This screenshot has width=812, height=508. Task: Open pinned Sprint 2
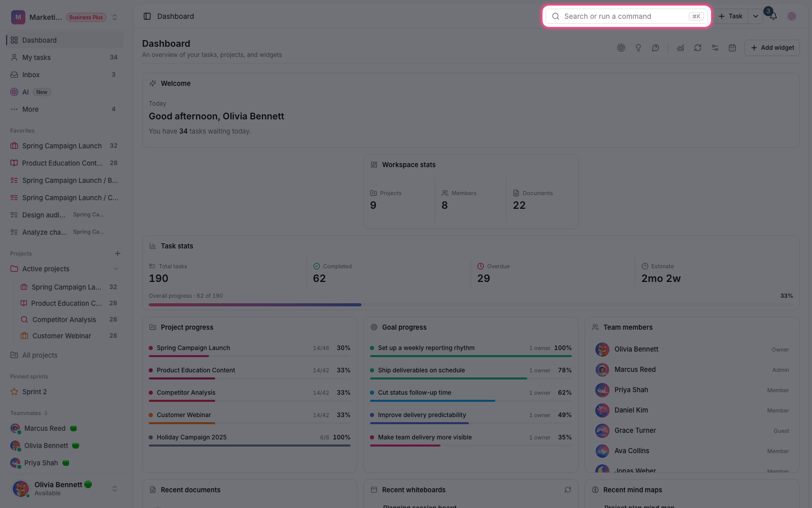[x=65, y=392]
